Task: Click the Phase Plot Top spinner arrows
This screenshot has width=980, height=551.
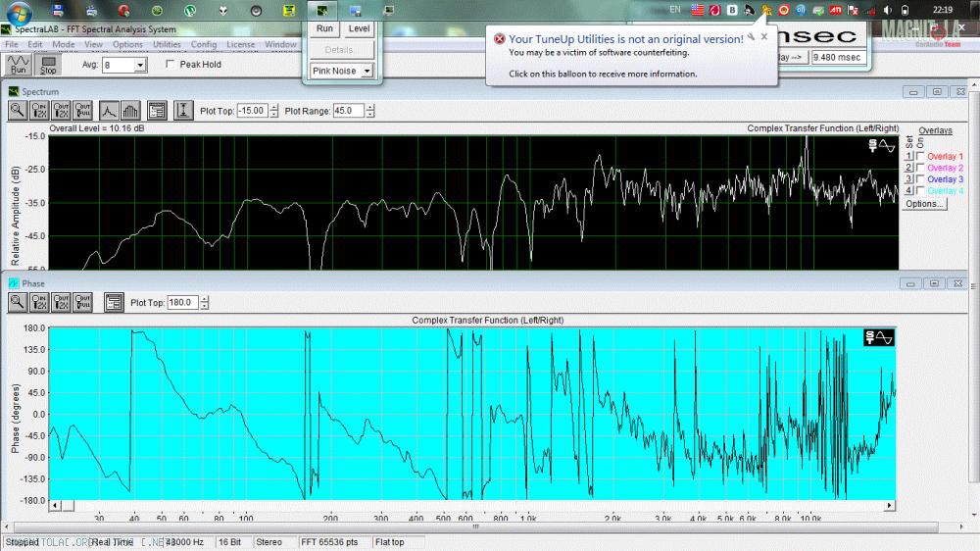Action: tap(205, 303)
